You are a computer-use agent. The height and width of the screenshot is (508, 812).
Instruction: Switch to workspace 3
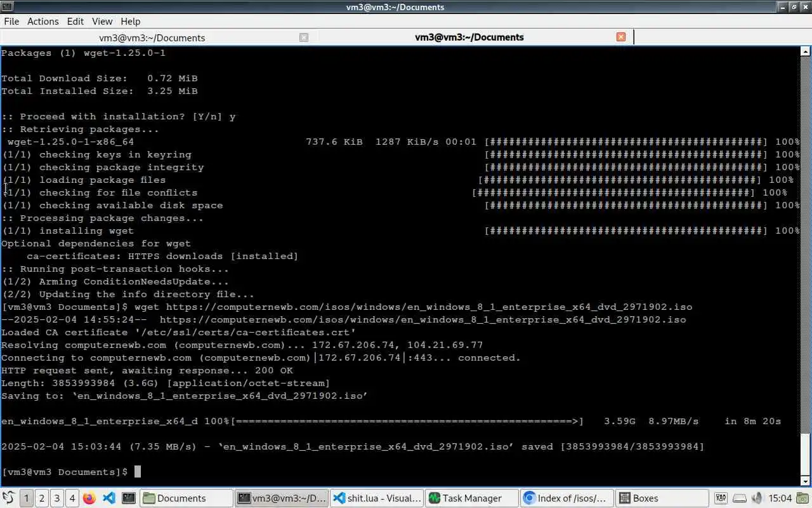coord(56,498)
